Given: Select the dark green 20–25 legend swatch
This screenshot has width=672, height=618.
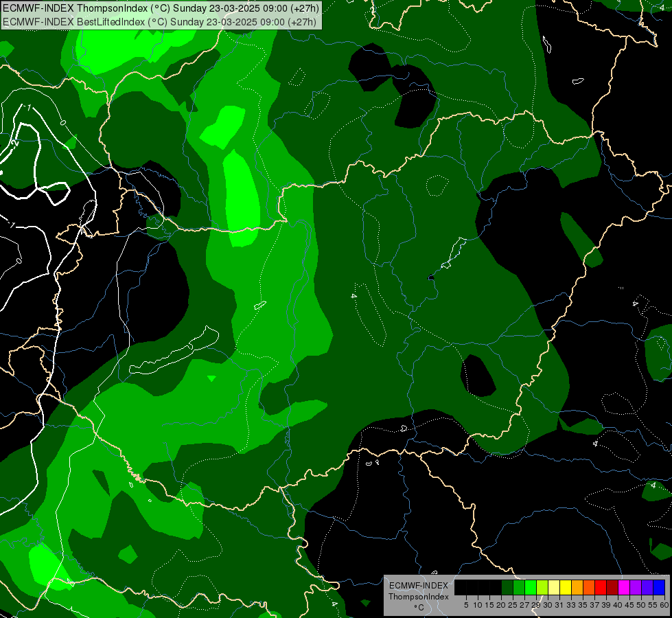Looking at the screenshot, I should point(507,587).
